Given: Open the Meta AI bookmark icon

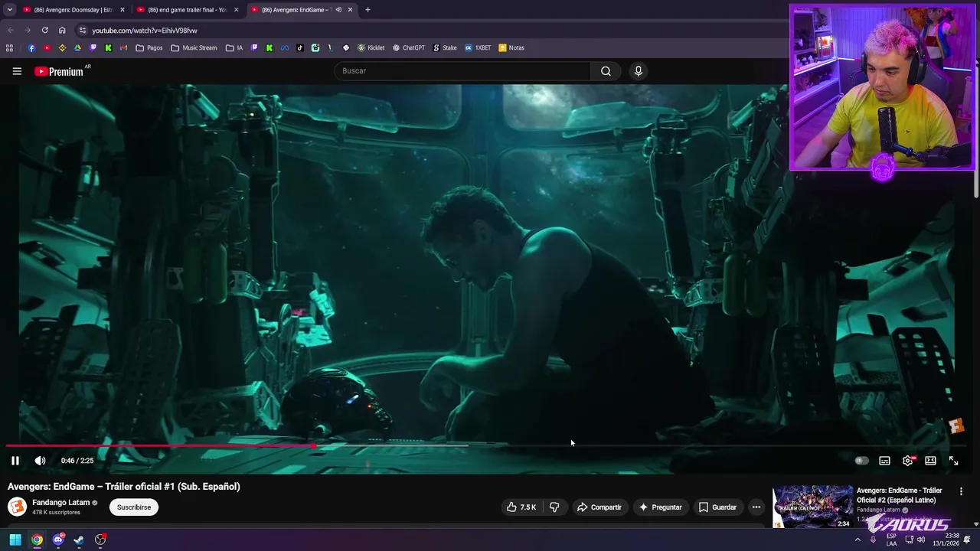Looking at the screenshot, I should point(284,47).
